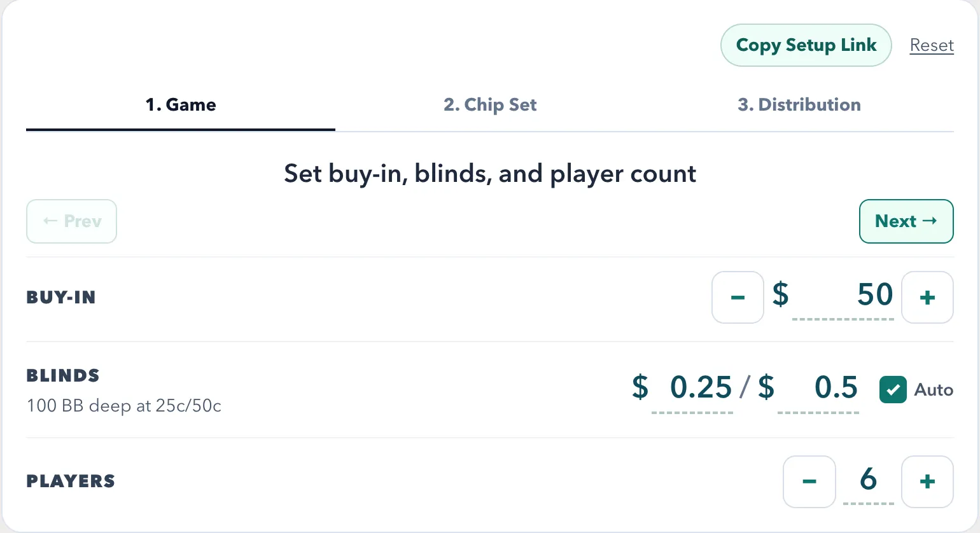
Task: Click the Auto label next to blinds
Action: point(934,390)
